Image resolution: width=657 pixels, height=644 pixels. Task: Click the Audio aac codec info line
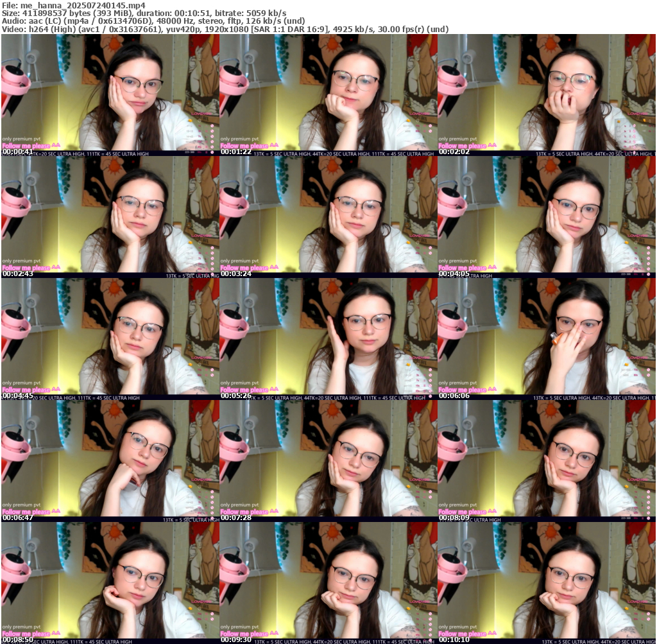[153, 21]
